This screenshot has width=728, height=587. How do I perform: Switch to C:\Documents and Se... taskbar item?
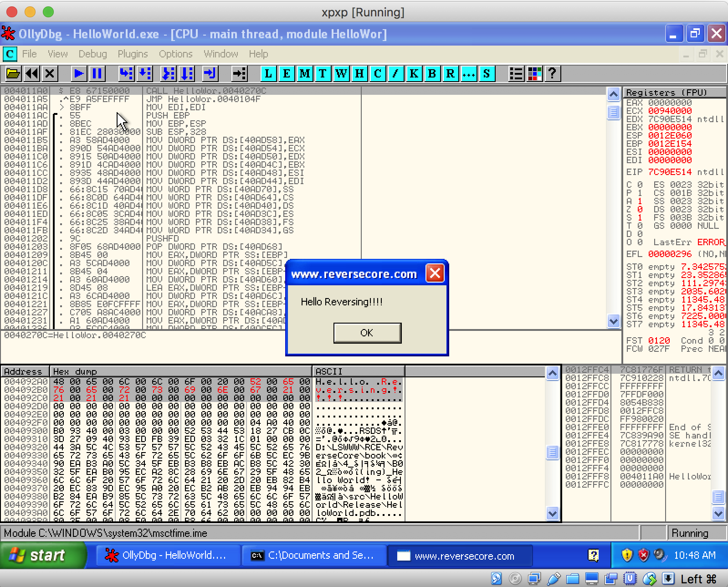click(314, 555)
